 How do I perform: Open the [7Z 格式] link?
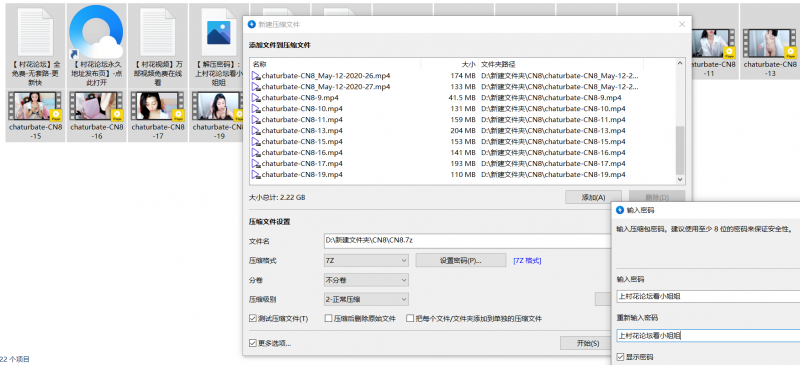pos(527,261)
